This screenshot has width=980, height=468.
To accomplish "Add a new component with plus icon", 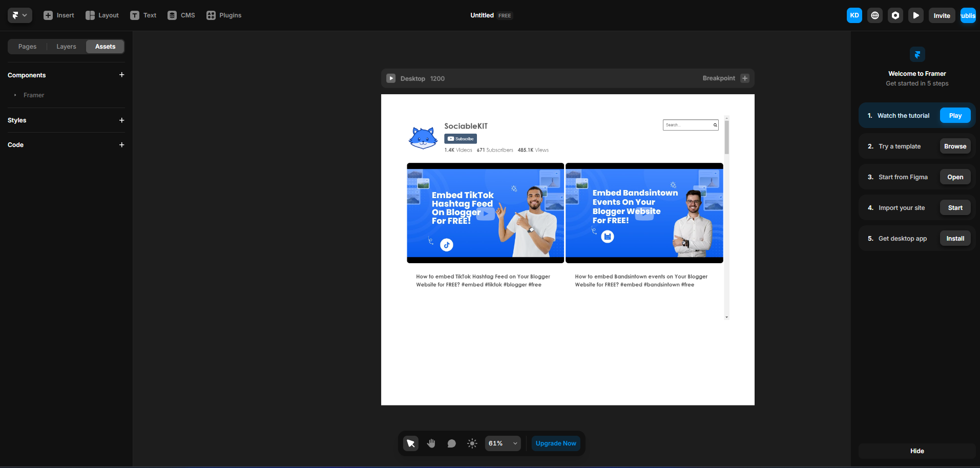I will pyautogui.click(x=121, y=75).
